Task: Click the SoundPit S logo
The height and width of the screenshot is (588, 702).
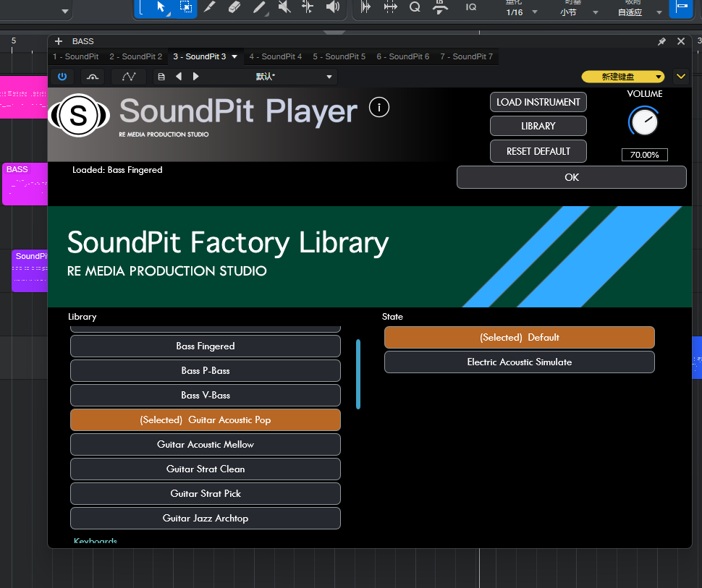Action: [79, 116]
